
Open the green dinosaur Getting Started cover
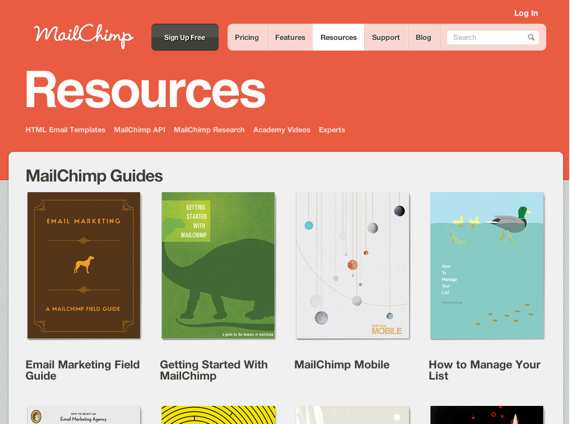218,265
